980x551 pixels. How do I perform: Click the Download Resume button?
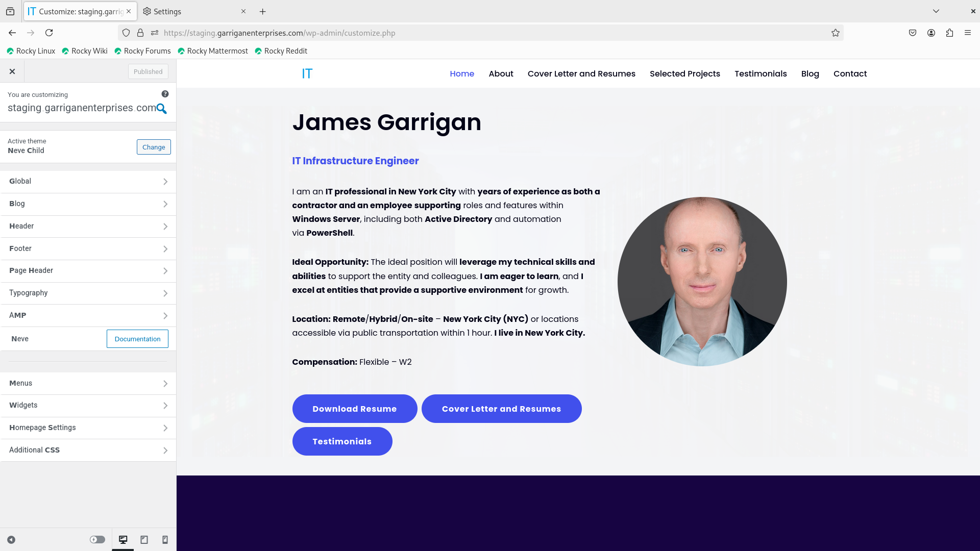[x=355, y=409]
